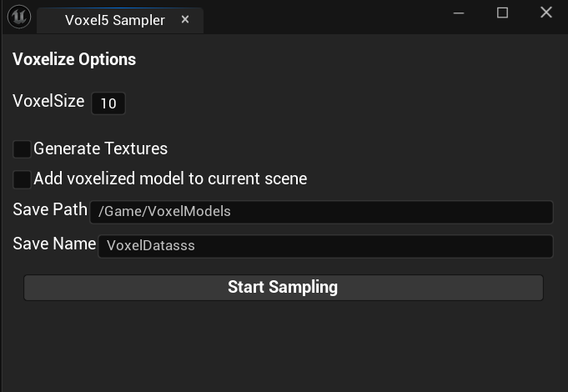
Task: Click the VoxelSize value field
Action: point(108,103)
